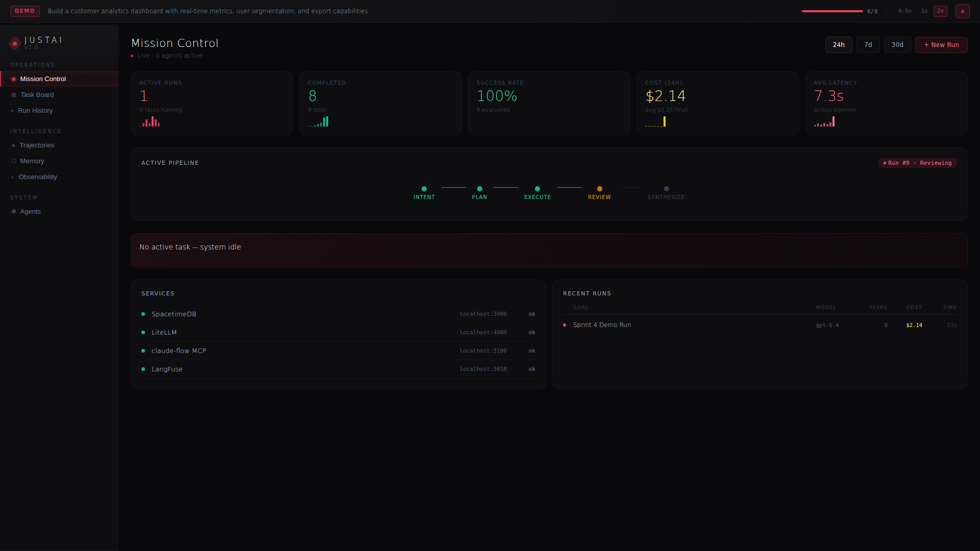Click the Run #9 Reviewing badge

click(x=917, y=163)
